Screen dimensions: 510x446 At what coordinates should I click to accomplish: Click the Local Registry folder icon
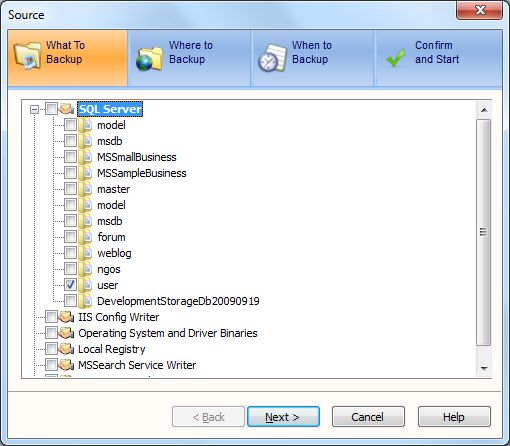[66, 349]
